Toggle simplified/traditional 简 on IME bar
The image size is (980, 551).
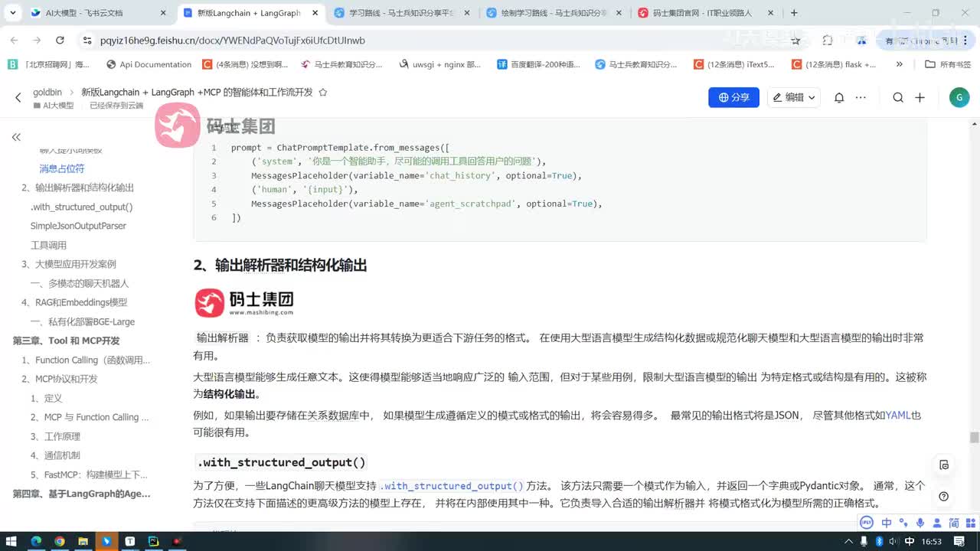[x=954, y=523]
